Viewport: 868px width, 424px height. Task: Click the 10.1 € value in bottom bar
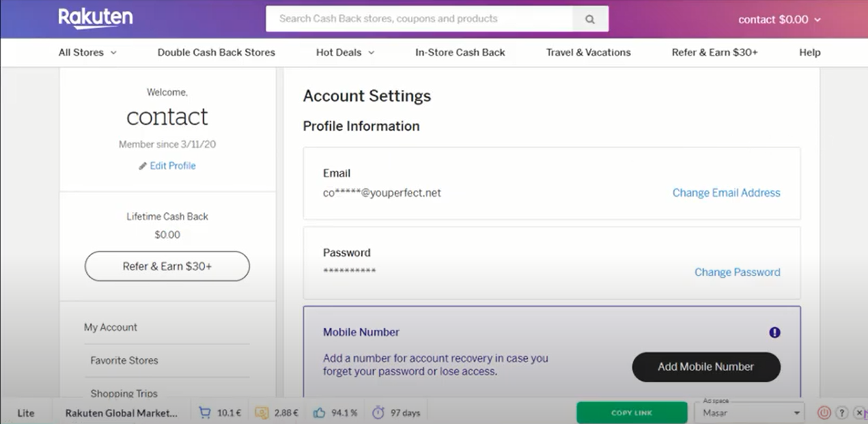(x=229, y=413)
